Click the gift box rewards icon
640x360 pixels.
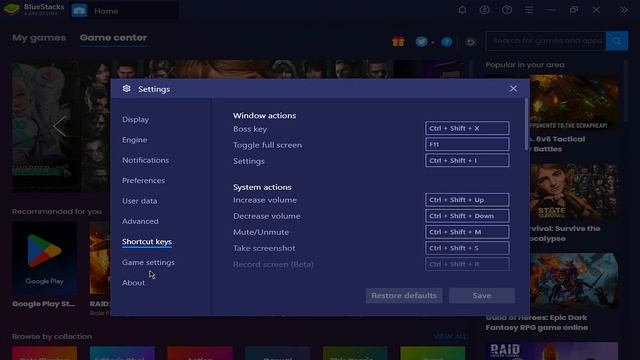[x=398, y=41]
